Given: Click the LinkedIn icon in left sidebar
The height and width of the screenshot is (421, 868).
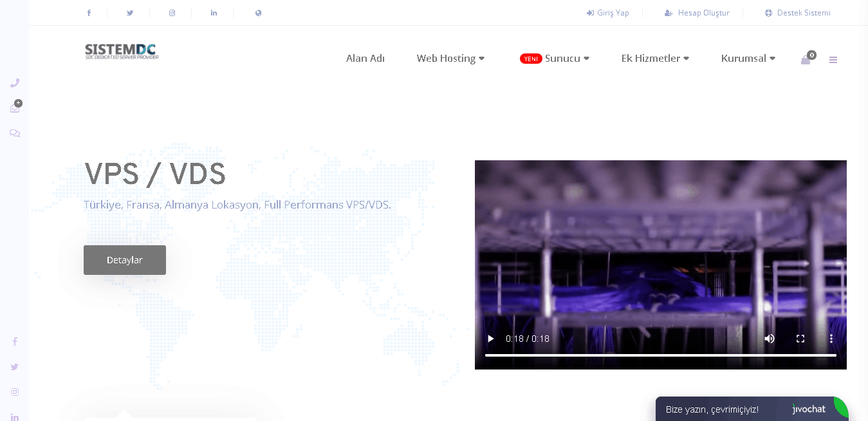Looking at the screenshot, I should click(15, 416).
